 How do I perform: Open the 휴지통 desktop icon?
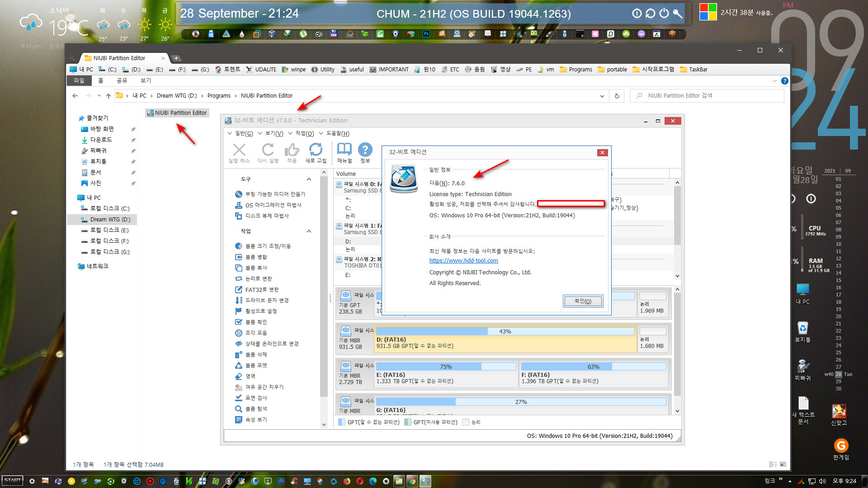pos(803,332)
